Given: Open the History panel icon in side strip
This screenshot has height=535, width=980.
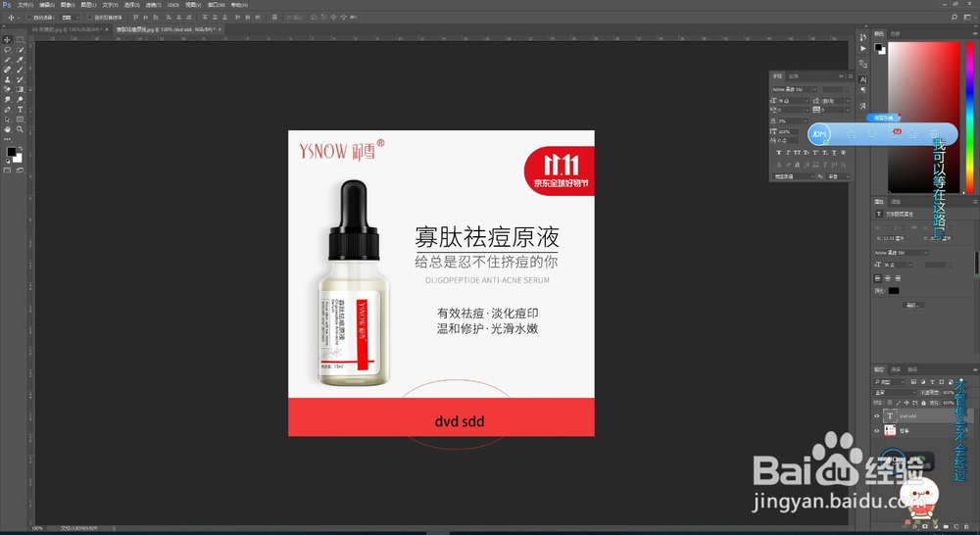Looking at the screenshot, I should [x=863, y=37].
